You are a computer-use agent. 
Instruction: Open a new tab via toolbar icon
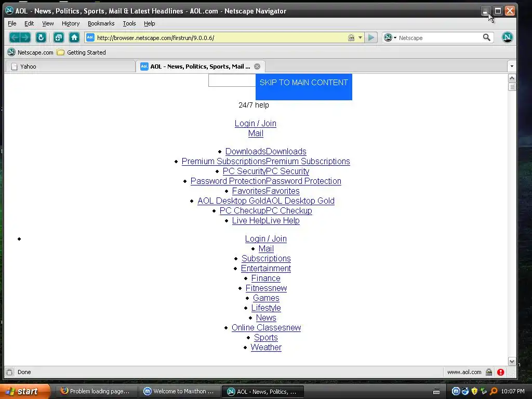tap(59, 37)
